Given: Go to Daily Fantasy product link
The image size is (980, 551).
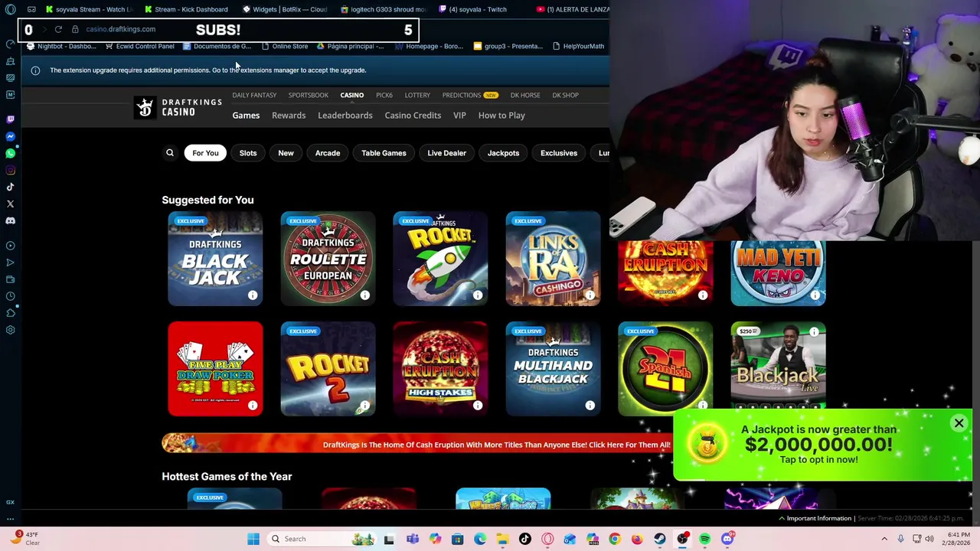Looking at the screenshot, I should (254, 95).
